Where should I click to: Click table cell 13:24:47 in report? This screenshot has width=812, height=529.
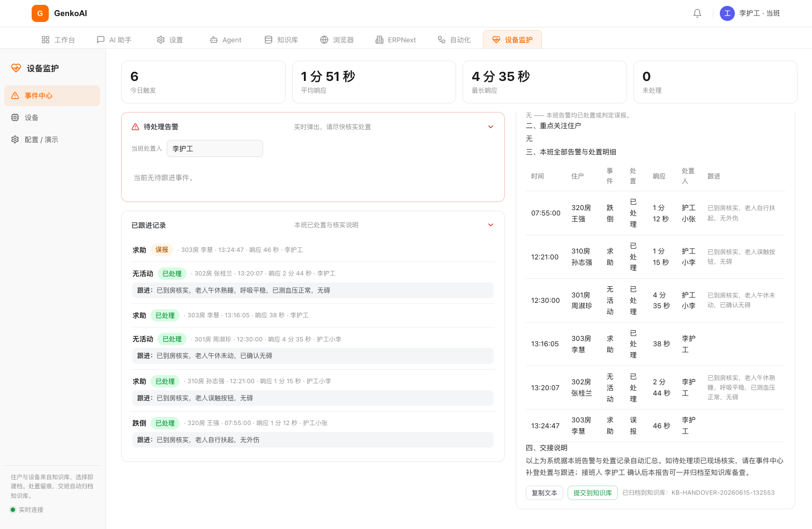546,426
